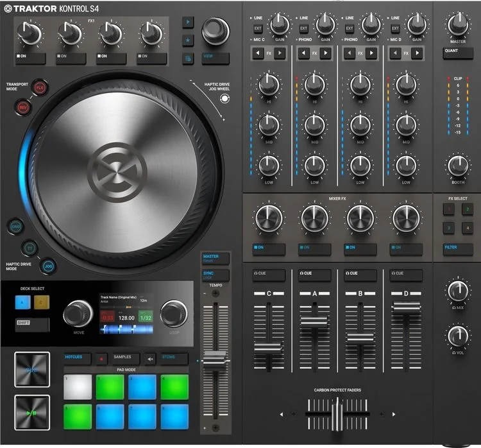The image size is (481, 448).
Task: Click the red FLX transport mode button
Action: pos(40,88)
